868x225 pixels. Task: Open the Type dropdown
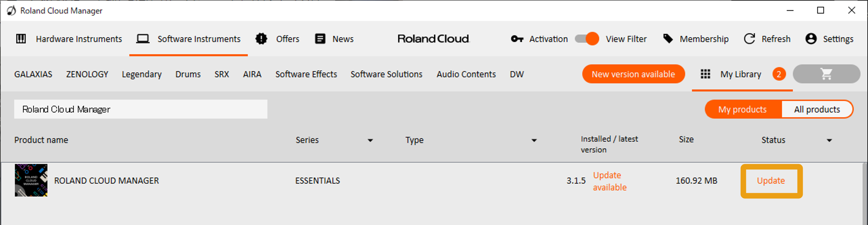tap(534, 140)
